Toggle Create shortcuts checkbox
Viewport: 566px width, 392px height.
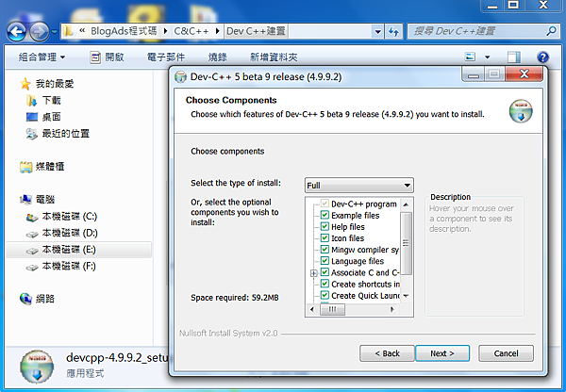click(325, 284)
